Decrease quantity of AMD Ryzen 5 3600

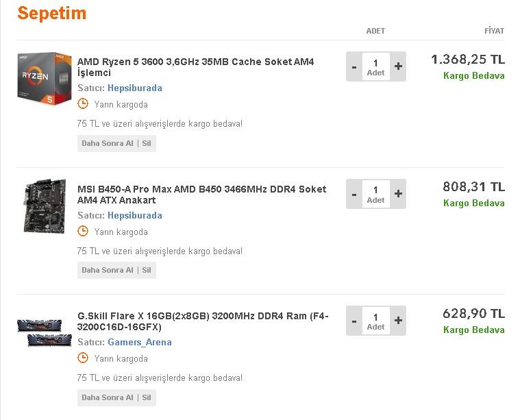(x=354, y=66)
